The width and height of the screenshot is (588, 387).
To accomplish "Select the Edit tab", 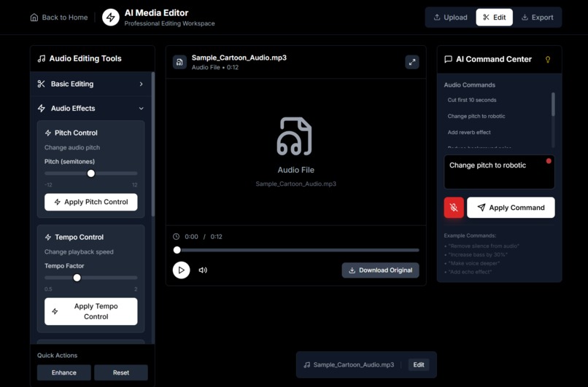I will [x=494, y=17].
